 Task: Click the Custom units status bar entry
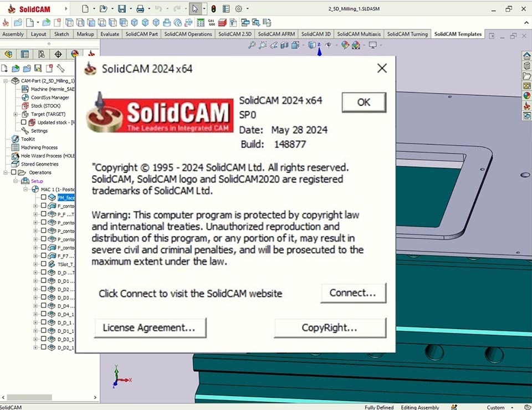coord(495,407)
